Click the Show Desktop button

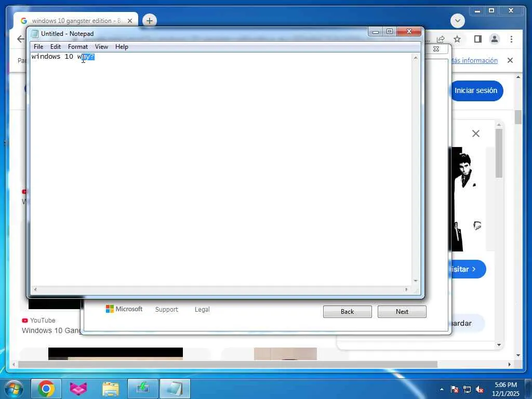(x=529, y=389)
